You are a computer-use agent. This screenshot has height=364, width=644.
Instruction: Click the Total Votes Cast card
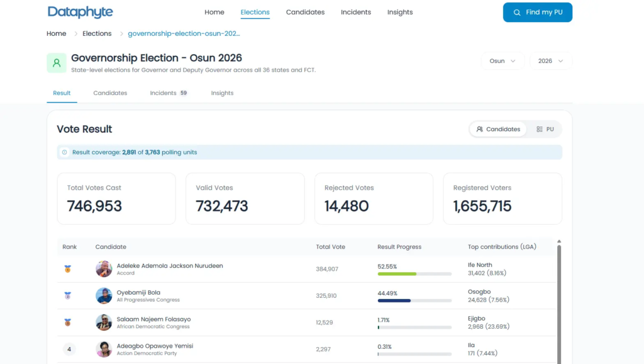[116, 198]
